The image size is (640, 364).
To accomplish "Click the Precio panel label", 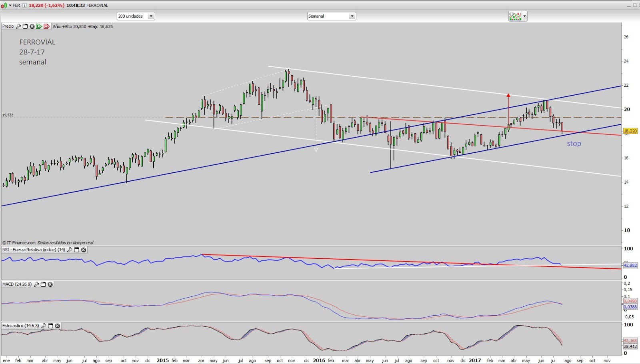I will [x=8, y=26].
